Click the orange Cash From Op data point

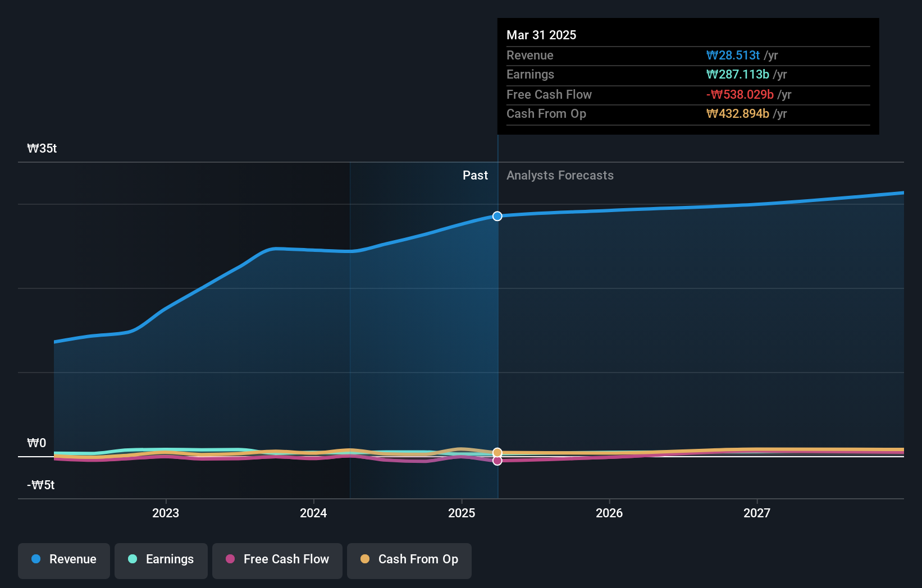click(497, 452)
